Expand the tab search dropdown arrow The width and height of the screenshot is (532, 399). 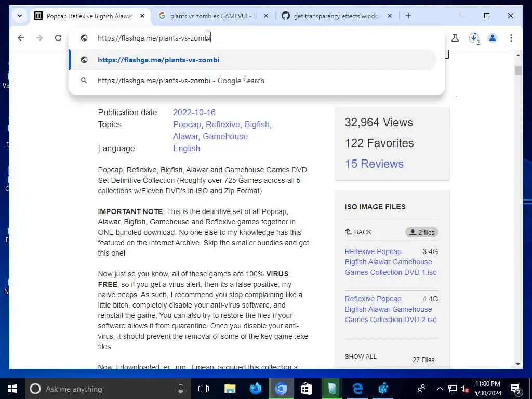click(x=20, y=16)
